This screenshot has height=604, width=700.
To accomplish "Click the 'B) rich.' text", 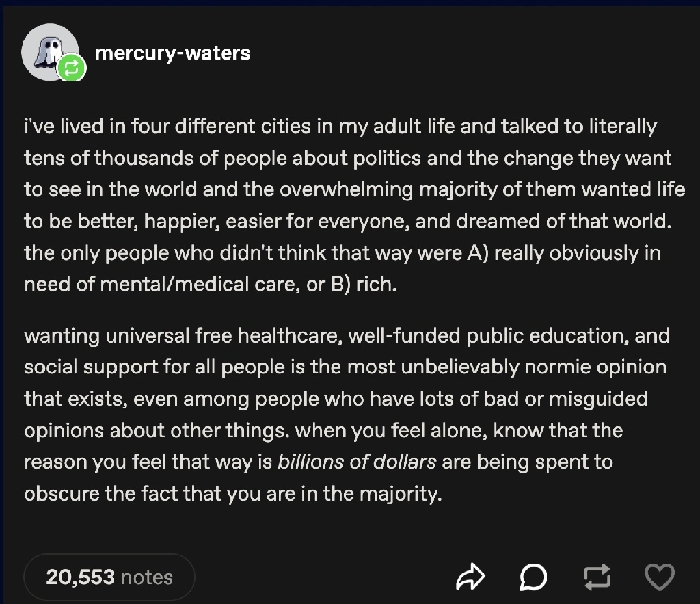I will pos(364,284).
